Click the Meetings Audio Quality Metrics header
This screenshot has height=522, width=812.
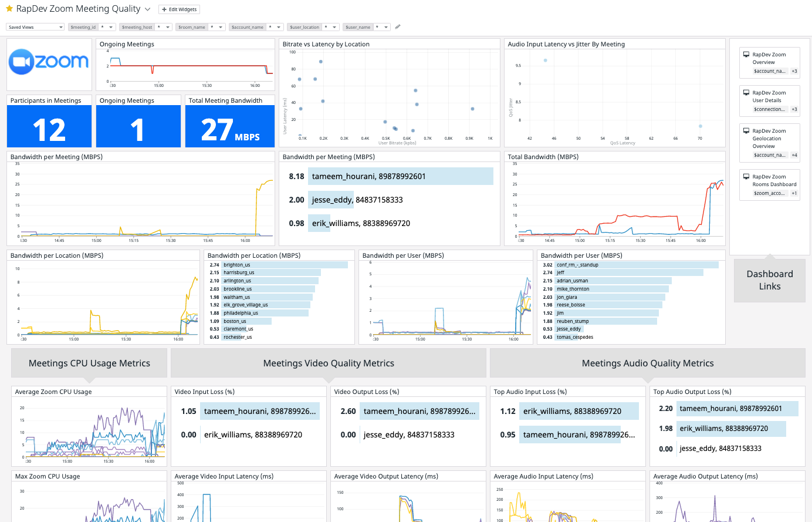coord(648,363)
